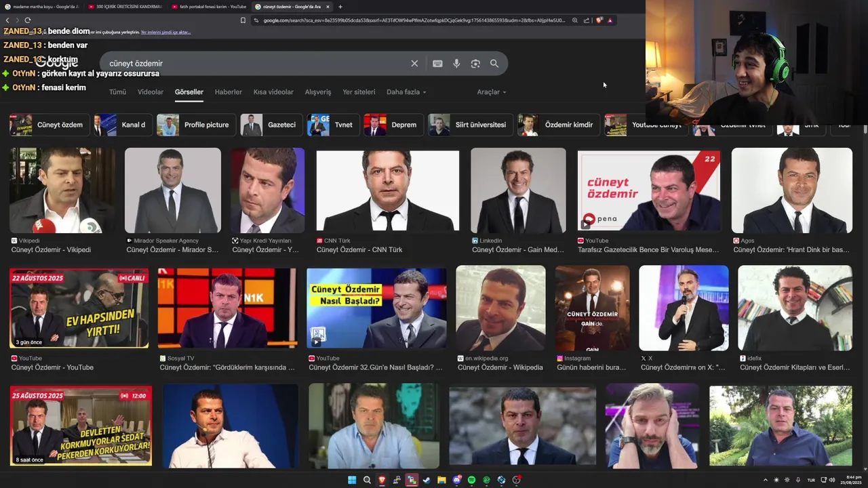Click the Yer imlerini şimdi içe aktar link
868x488 pixels.
165,33
